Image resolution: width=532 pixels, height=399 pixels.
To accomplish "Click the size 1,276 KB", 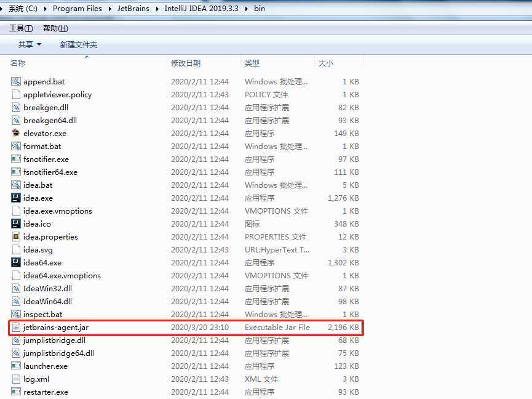I will tap(343, 198).
